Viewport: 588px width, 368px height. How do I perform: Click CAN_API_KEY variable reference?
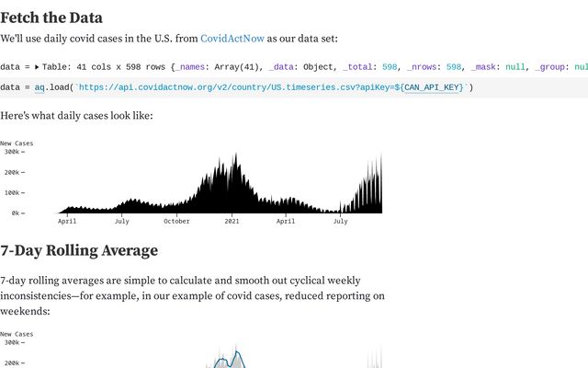coord(434,87)
